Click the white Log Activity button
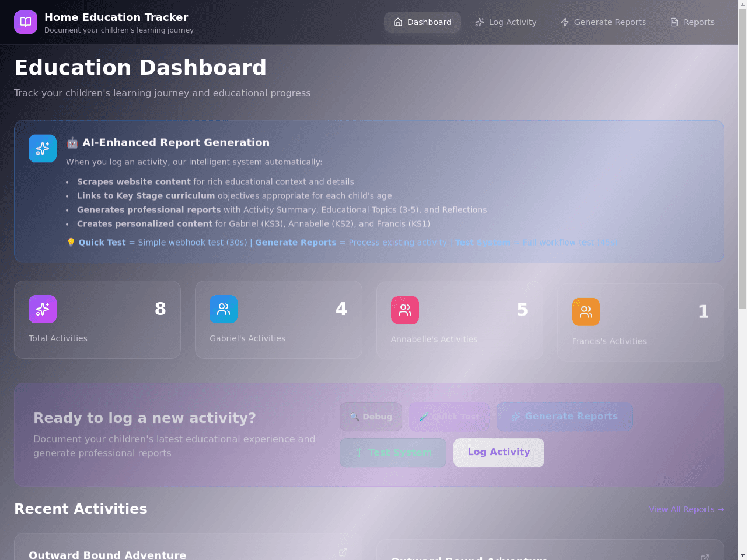Image resolution: width=747 pixels, height=560 pixels. (x=499, y=453)
